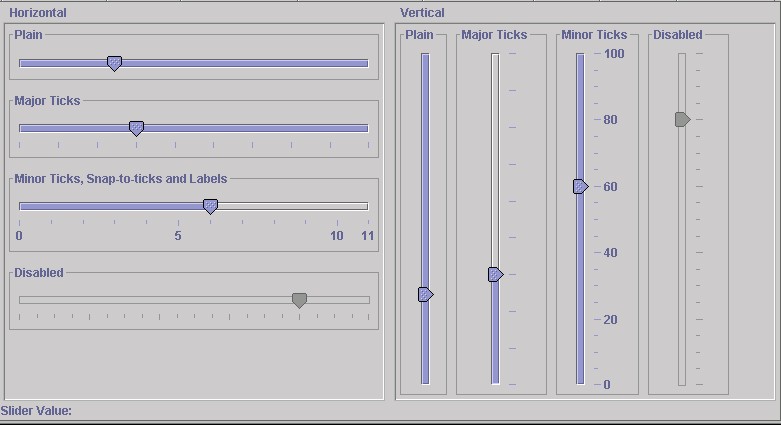Viewport: 781px width, 425px height.
Task: Click label 0 on horizontal labeled slider
Action: [19, 236]
